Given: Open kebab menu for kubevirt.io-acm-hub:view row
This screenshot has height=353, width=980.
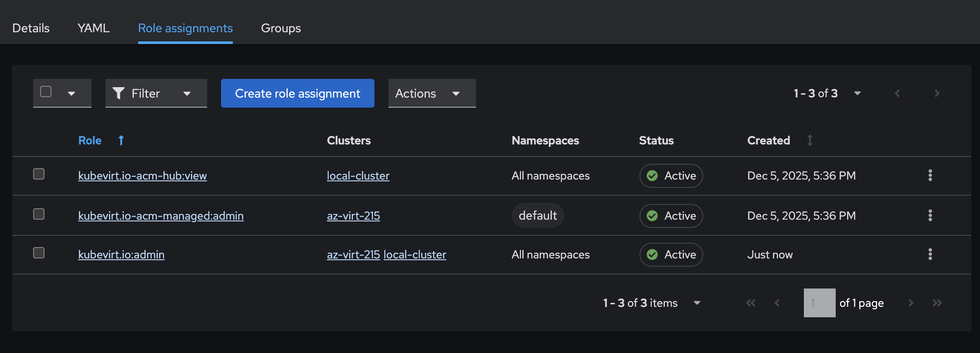Looking at the screenshot, I should 930,175.
